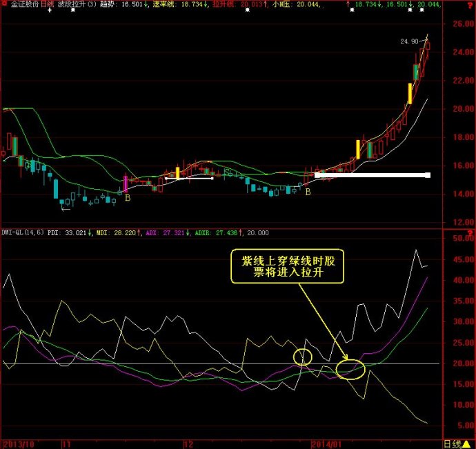The image size is (476, 449).
Task: Click the 12.00 price axis label
Action: pyautogui.click(x=463, y=222)
